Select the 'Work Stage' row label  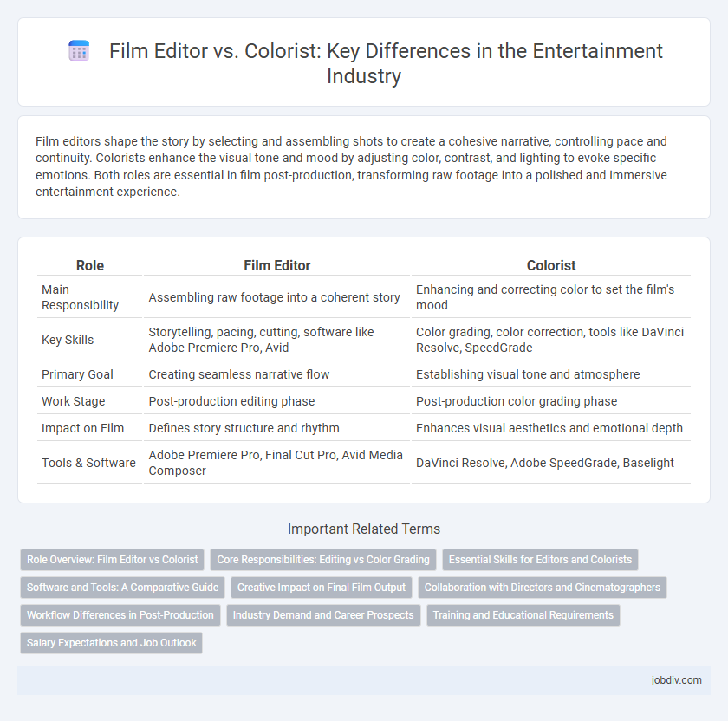[89, 401]
